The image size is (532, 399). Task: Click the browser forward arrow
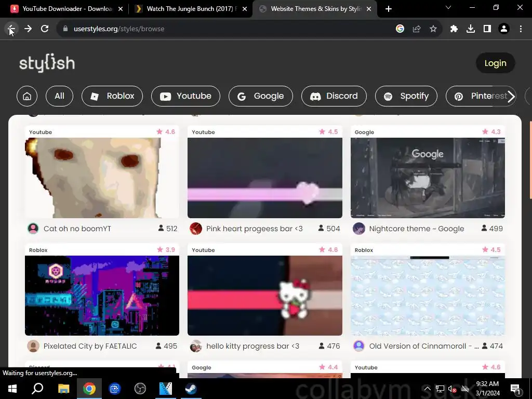pos(28,29)
